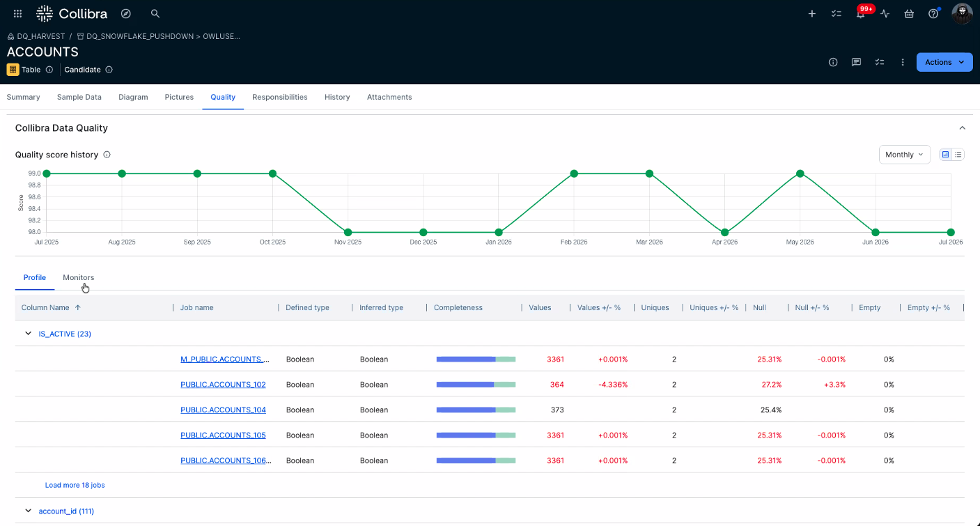Image resolution: width=980 pixels, height=526 pixels.
Task: Click the plus create icon
Action: tap(811, 13)
